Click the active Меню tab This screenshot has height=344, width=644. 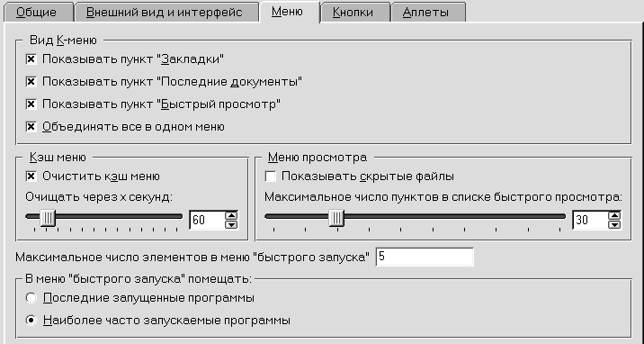289,11
